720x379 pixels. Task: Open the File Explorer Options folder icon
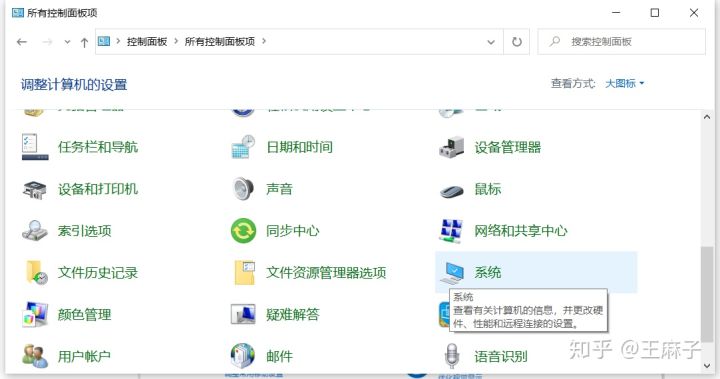[244, 272]
